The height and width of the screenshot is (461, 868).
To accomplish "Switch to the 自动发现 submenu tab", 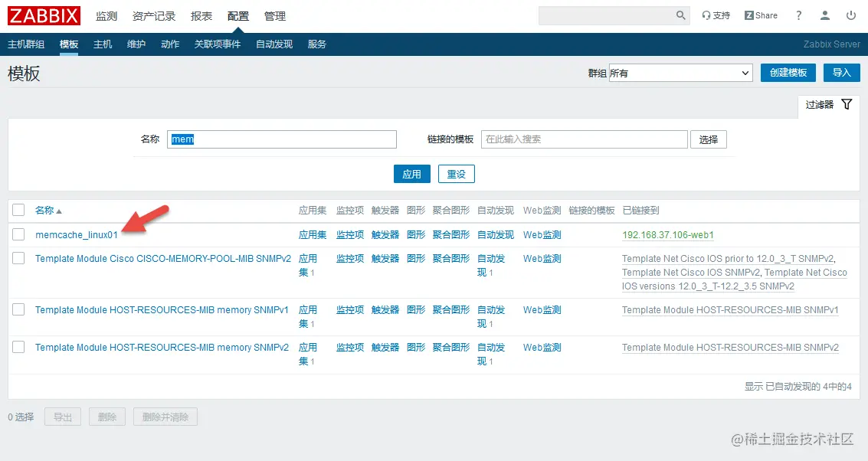I will (x=274, y=44).
